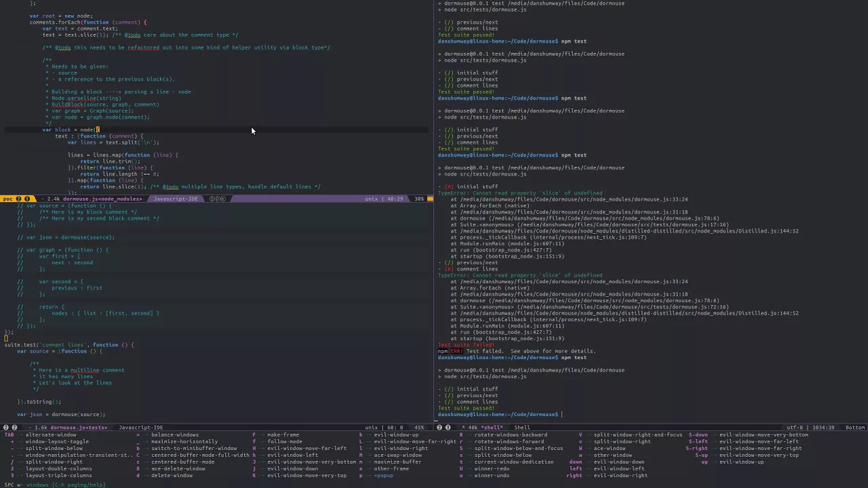
Task: Click the orange 'poc' segment in top mode line
Action: click(7, 199)
